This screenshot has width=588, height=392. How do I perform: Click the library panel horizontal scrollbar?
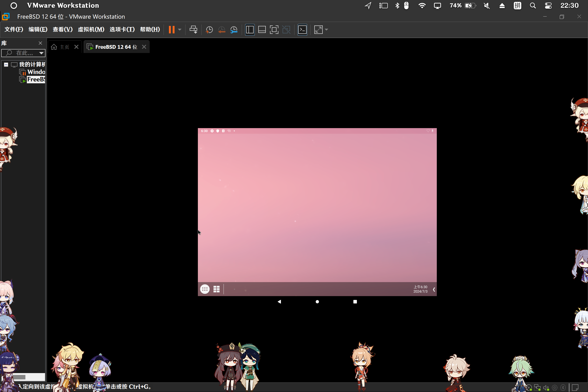[23, 377]
